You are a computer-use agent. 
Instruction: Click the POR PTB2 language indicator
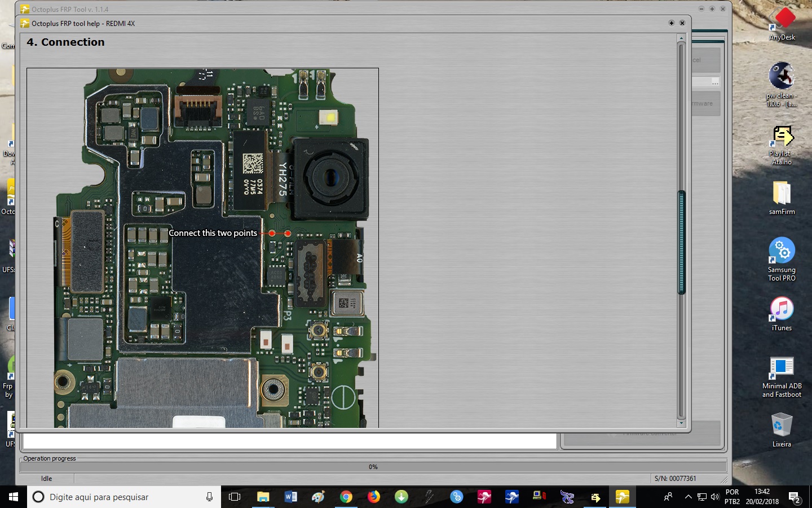pyautogui.click(x=732, y=497)
